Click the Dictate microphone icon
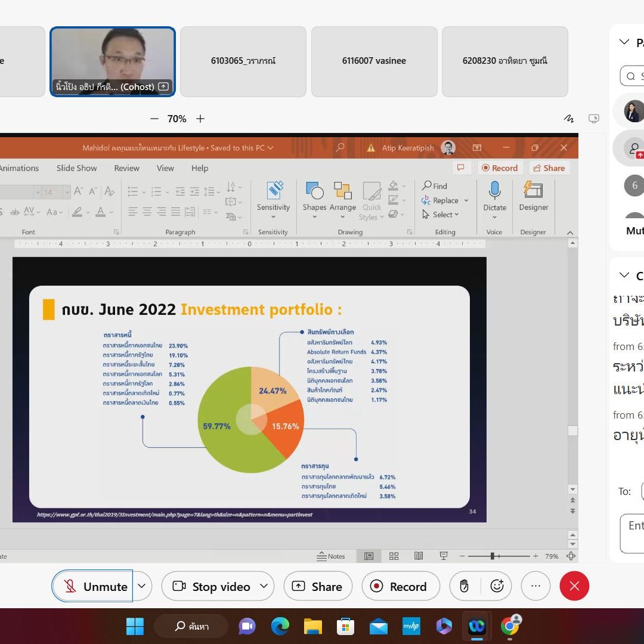 [494, 191]
